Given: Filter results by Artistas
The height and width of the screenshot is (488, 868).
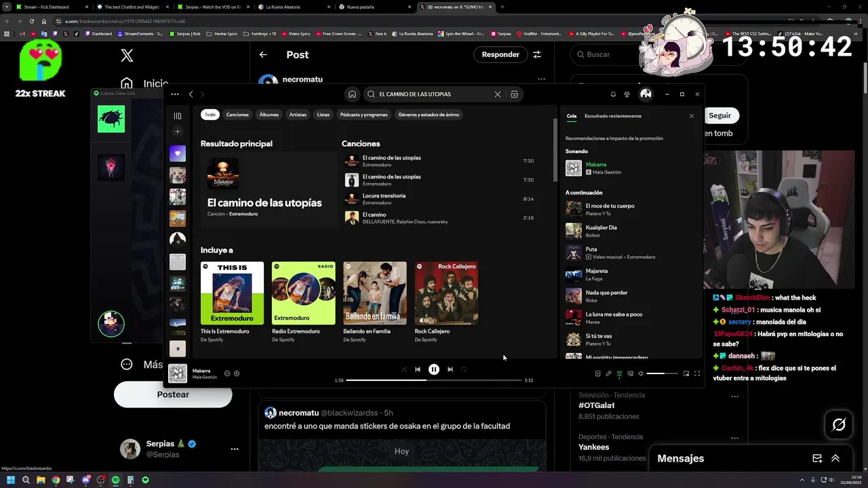Looking at the screenshot, I should click(x=298, y=115).
